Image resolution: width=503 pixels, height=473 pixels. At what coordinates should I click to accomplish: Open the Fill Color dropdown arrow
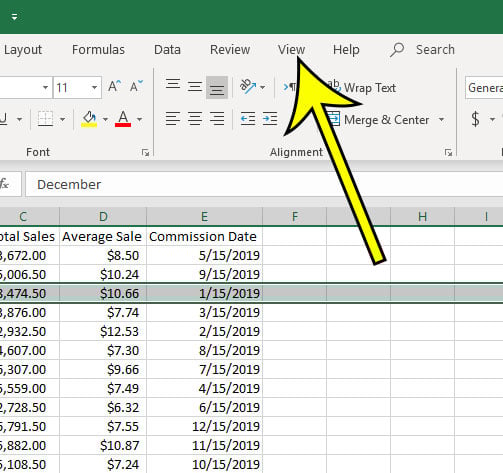105,119
